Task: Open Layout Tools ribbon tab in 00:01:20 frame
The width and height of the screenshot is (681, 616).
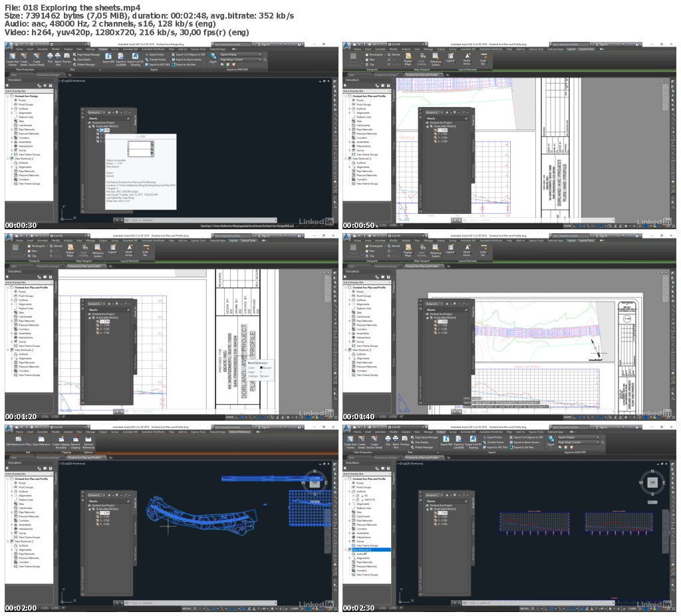Action: [249, 241]
